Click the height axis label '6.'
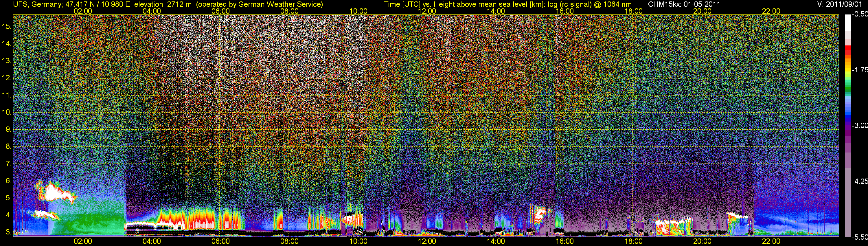The width and height of the screenshot is (868, 246). [x=8, y=181]
